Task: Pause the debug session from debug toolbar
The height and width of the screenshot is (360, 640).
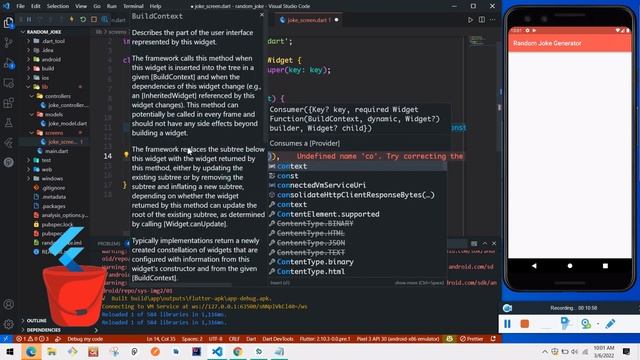Action: pyautogui.click(x=29, y=19)
